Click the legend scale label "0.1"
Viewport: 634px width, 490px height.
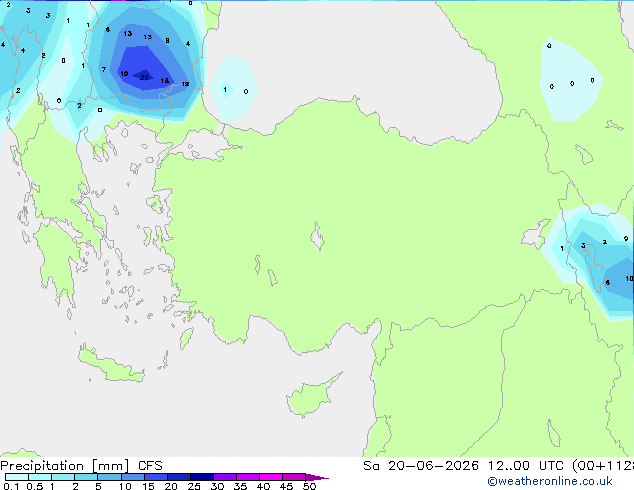click(11, 486)
